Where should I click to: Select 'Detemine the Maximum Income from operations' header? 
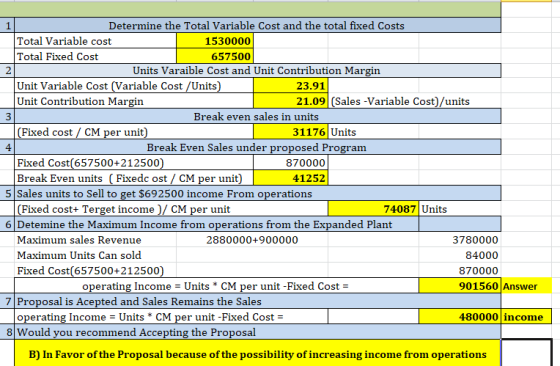216,224
